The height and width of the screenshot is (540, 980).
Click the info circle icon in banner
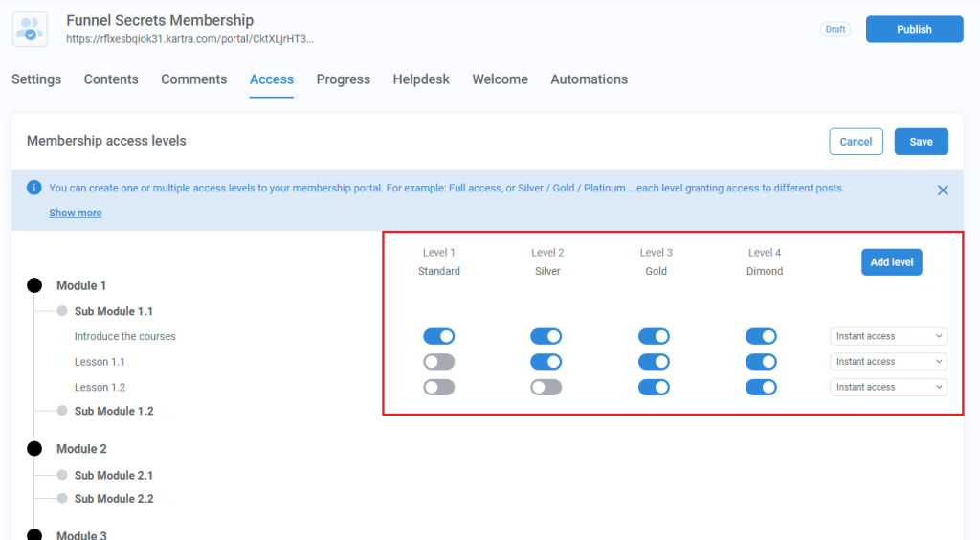point(34,188)
